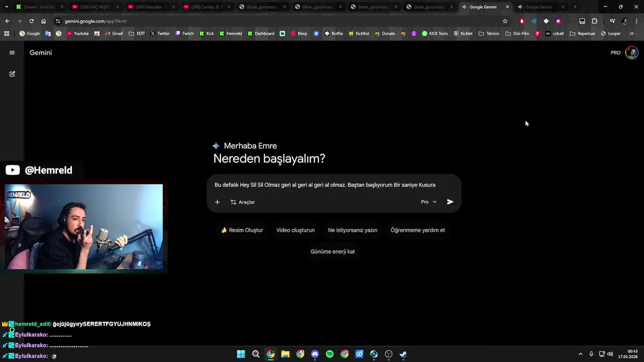Screen dimensions: 644x362
Task: Expand the Dizi-Film bookmark folder
Action: coord(517,34)
